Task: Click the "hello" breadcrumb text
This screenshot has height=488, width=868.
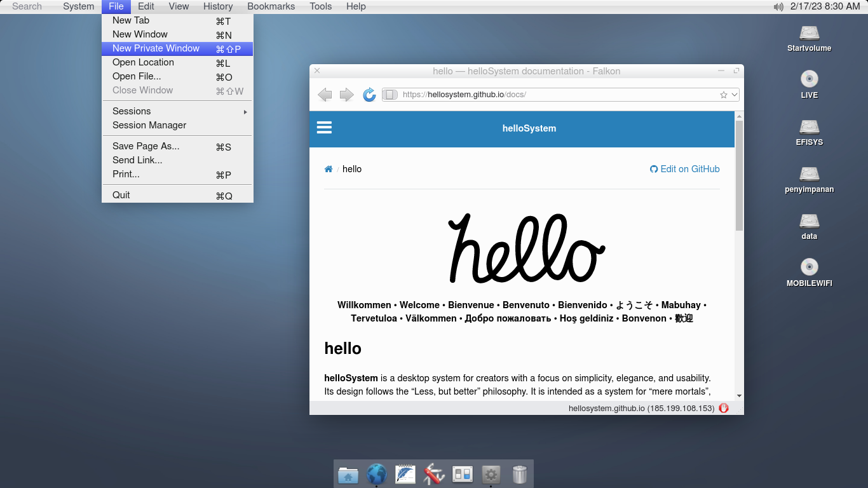Action: point(352,169)
